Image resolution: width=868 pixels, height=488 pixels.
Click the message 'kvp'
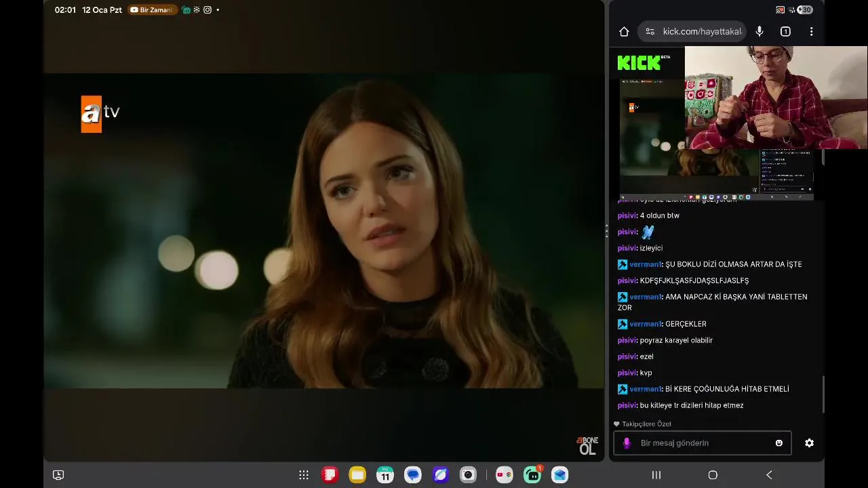[646, 373]
